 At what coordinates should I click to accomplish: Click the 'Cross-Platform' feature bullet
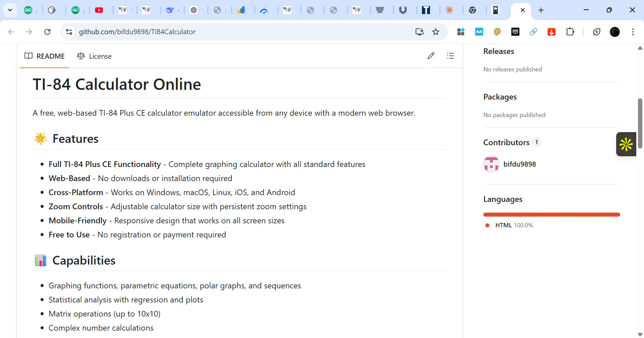click(x=172, y=192)
